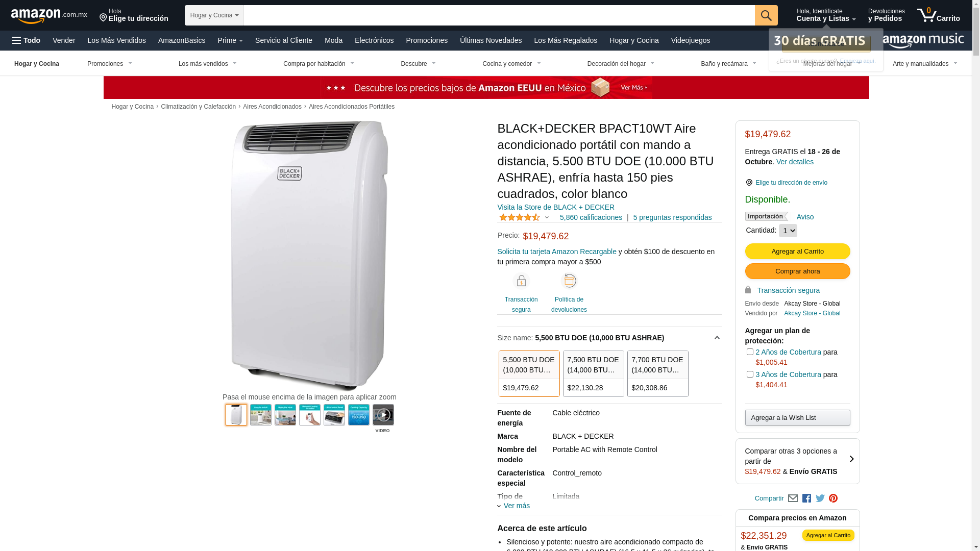
Task: Share via Twitter icon
Action: (820, 498)
